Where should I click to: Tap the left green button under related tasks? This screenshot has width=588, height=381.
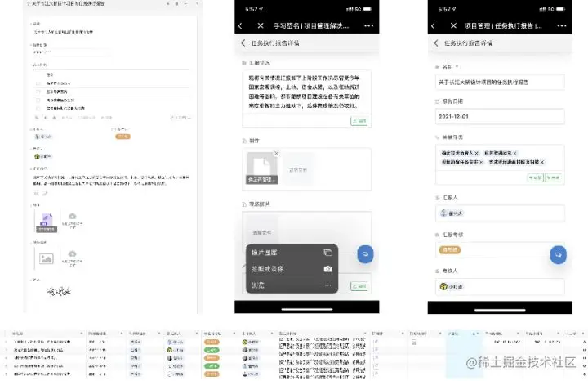pos(535,177)
